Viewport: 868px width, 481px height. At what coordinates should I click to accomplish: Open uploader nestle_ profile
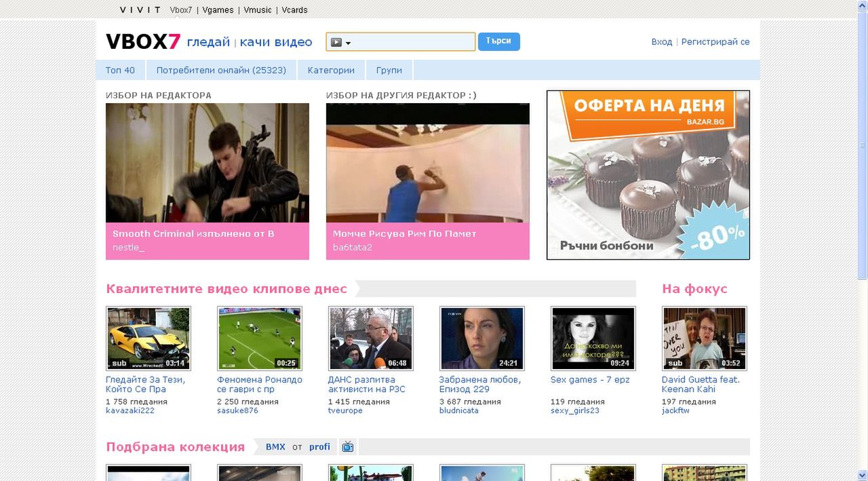pos(128,248)
